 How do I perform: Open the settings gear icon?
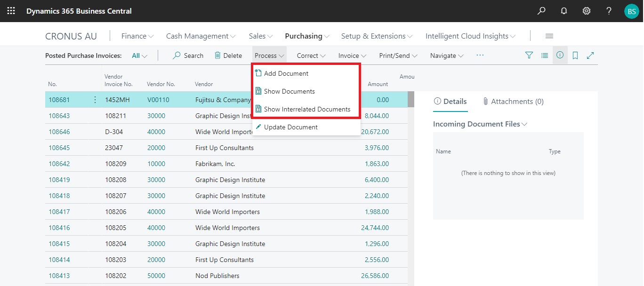587,11
